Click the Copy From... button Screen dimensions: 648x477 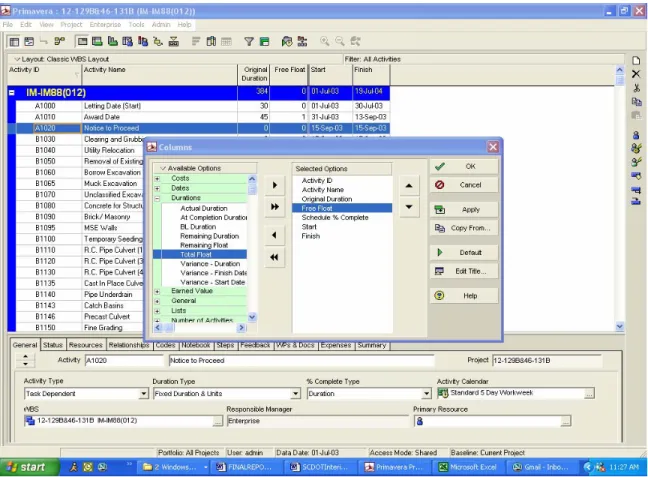[x=464, y=228]
